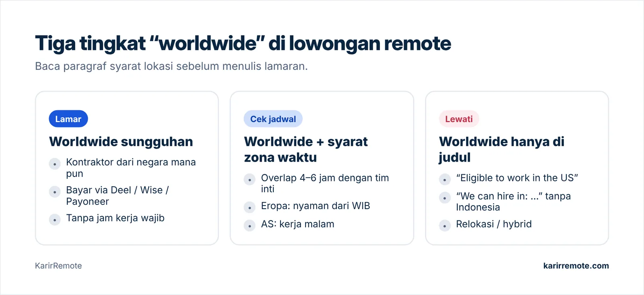Click bullet icon beside "Tanpa jam kerja wajib"
Screen dimensions: 644x295
click(x=55, y=220)
